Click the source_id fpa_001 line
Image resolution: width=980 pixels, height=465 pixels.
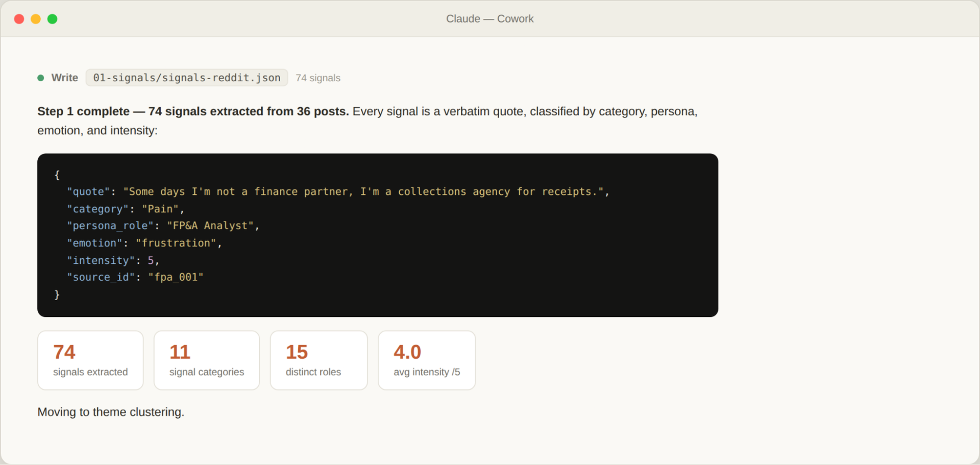coord(135,277)
